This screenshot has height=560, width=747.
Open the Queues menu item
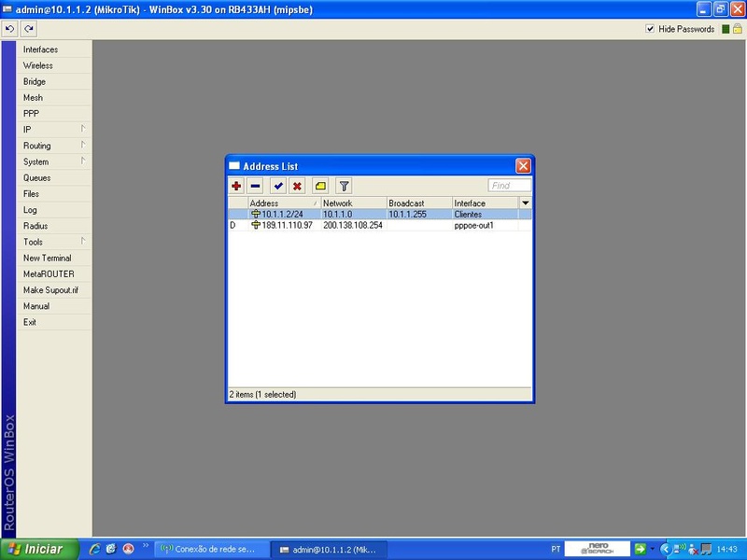click(x=54, y=177)
